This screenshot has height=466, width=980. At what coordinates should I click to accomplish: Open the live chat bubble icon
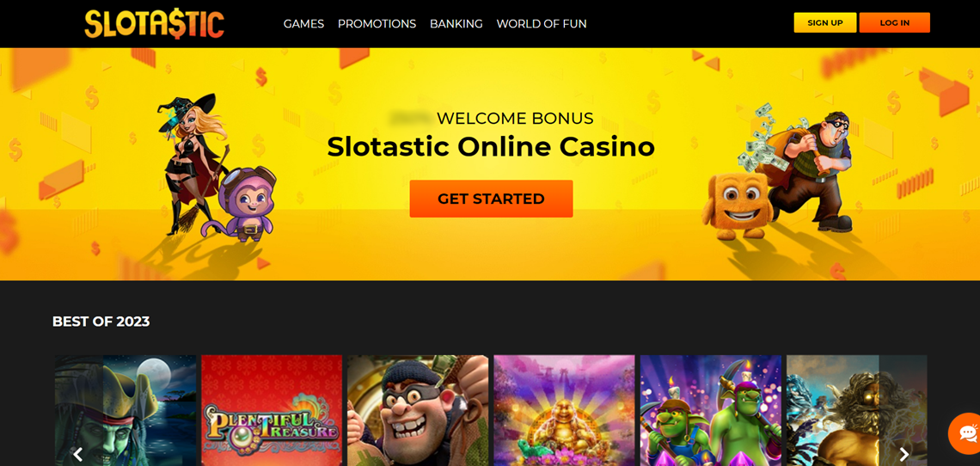965,433
